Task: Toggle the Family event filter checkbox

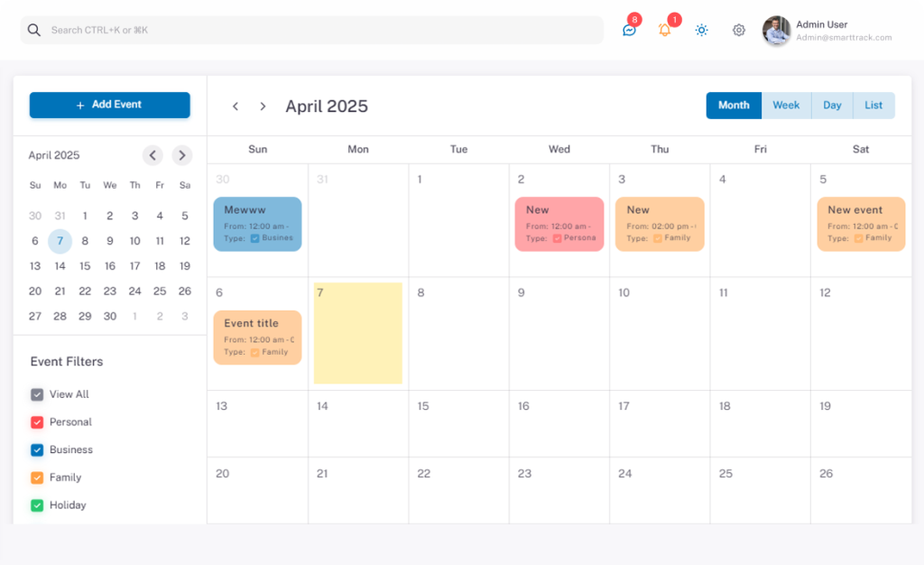Action: coord(37,477)
